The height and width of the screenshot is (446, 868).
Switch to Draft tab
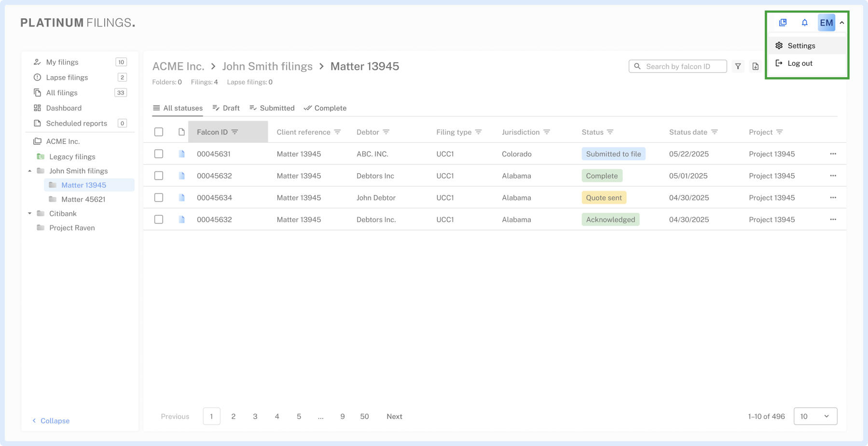[x=226, y=108]
